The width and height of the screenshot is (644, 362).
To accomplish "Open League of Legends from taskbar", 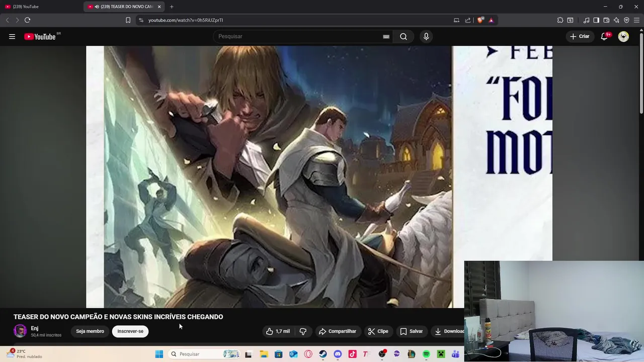I will pyautogui.click(x=412, y=354).
